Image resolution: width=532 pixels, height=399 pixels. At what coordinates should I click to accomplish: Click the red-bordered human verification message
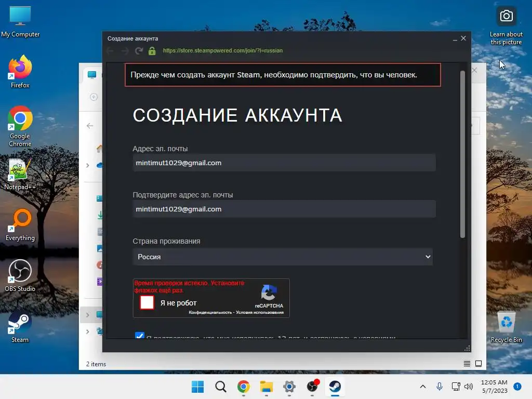coord(283,75)
